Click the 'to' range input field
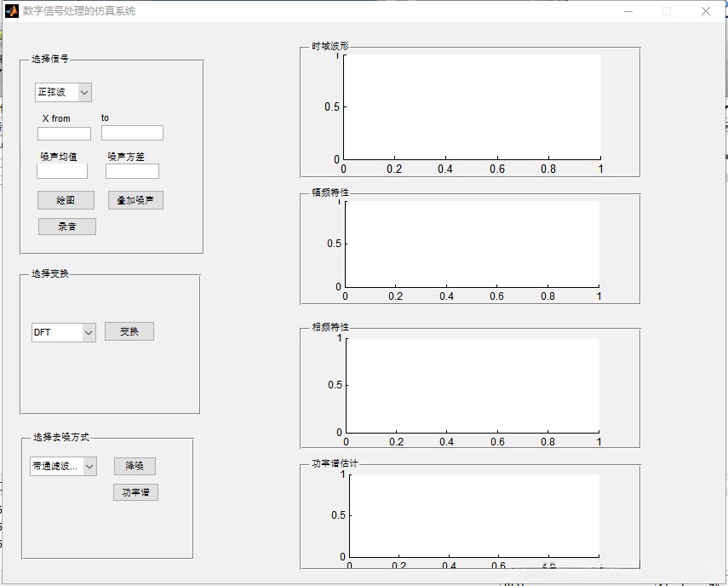728x586 pixels. tap(132, 133)
